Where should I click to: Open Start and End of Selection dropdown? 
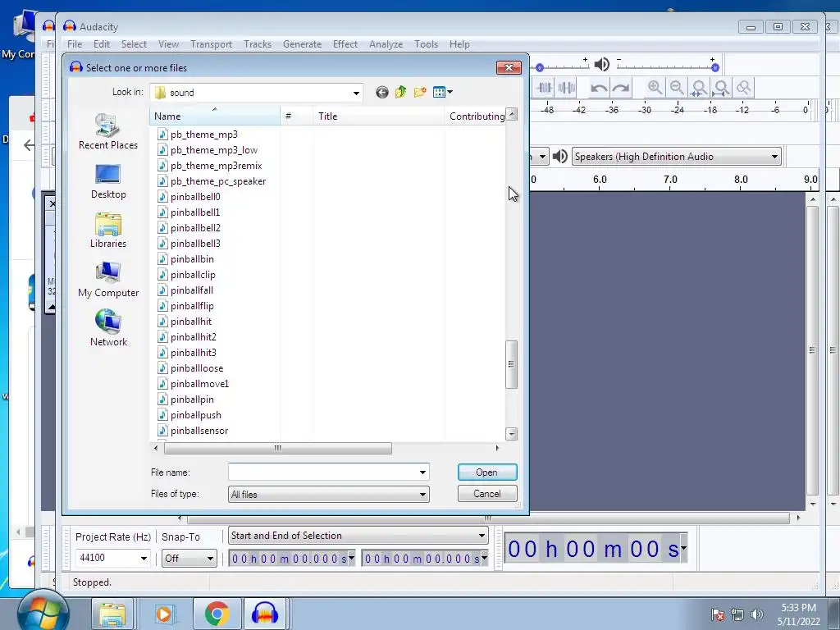[358, 536]
